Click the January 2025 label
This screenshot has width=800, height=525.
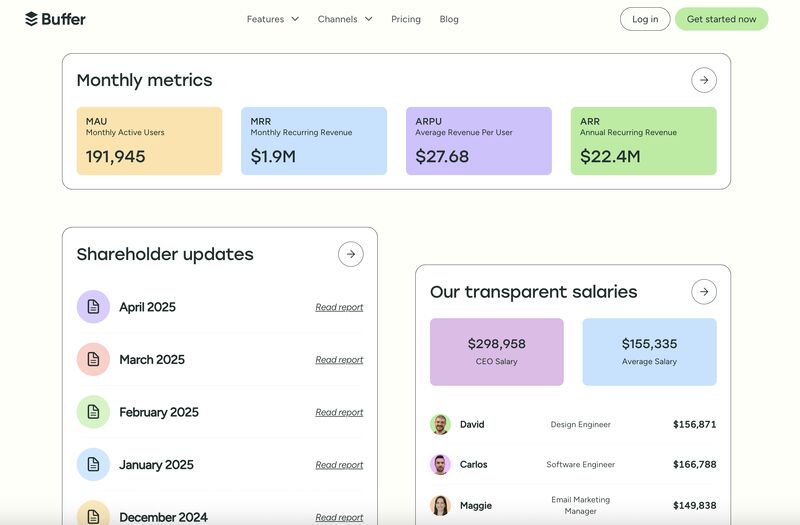click(x=156, y=465)
